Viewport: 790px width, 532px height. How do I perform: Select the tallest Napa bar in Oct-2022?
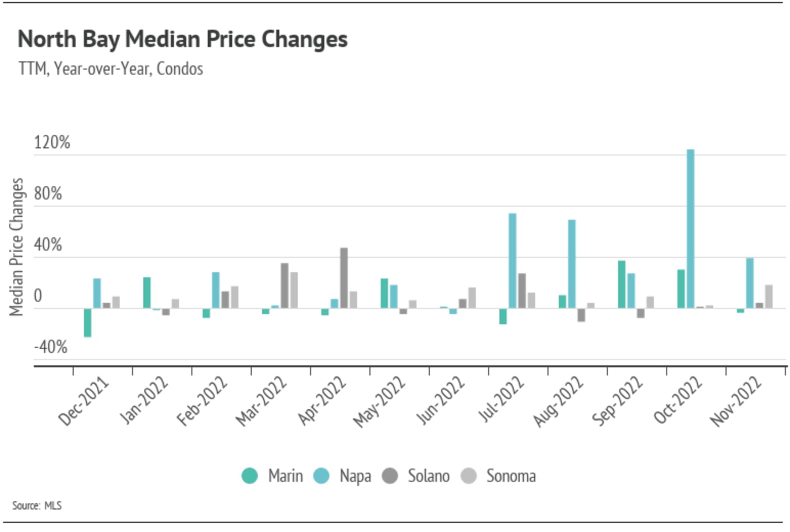(690, 229)
